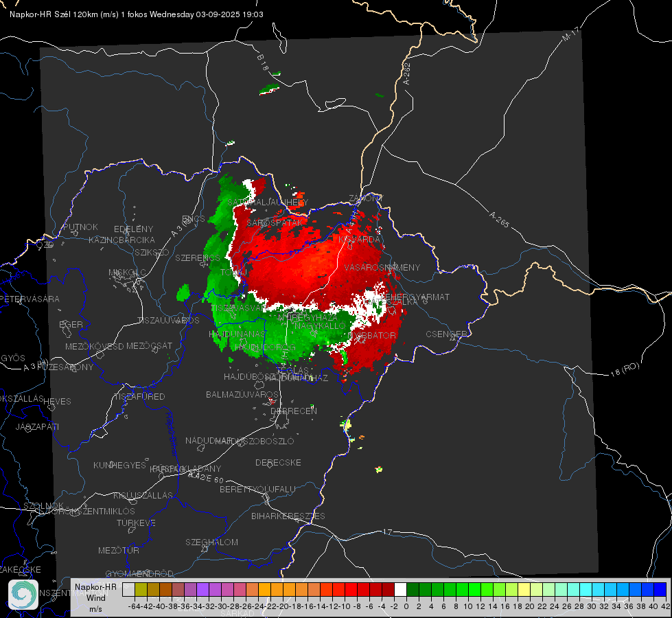Click the BERETTYÓÚJFALU label
This screenshot has height=618, width=672.
pyautogui.click(x=257, y=489)
